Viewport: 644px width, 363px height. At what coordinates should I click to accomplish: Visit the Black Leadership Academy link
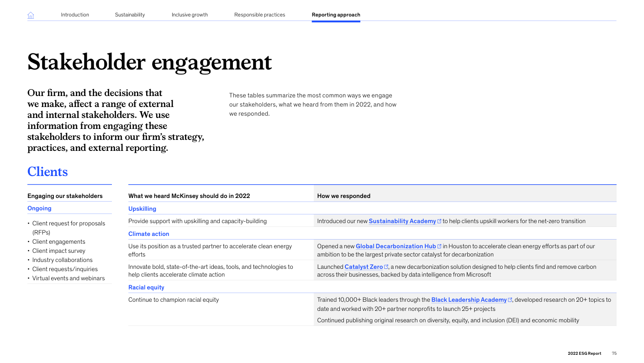click(469, 300)
